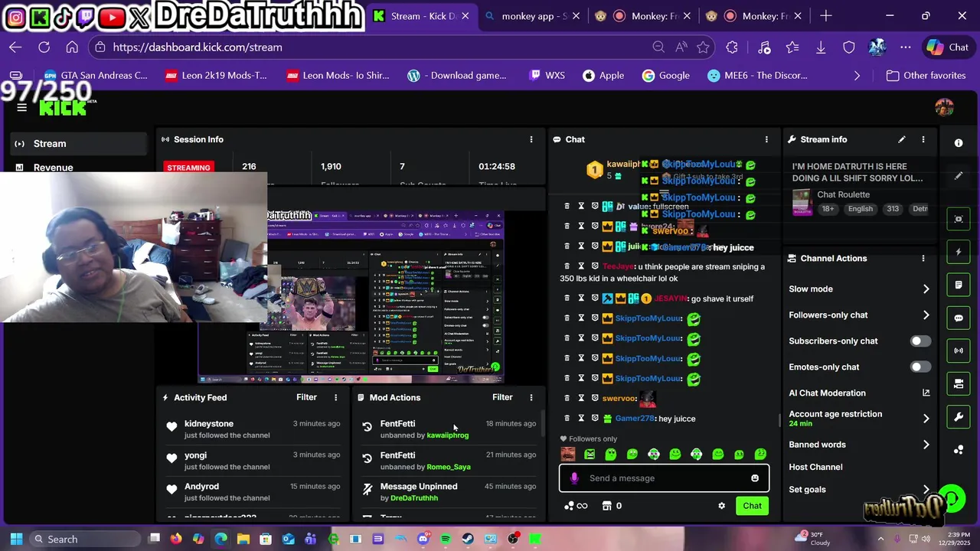Open the hamburger menu beside Kick logo

pyautogui.click(x=21, y=107)
